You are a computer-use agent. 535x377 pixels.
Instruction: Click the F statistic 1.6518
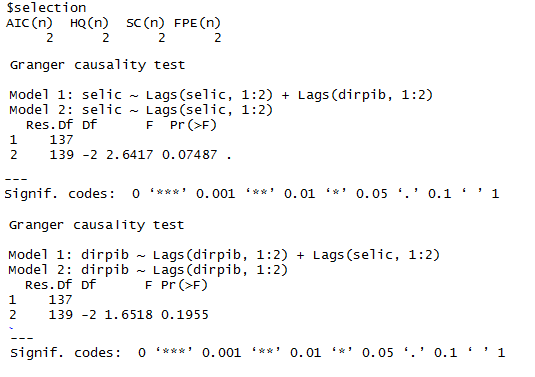129,315
